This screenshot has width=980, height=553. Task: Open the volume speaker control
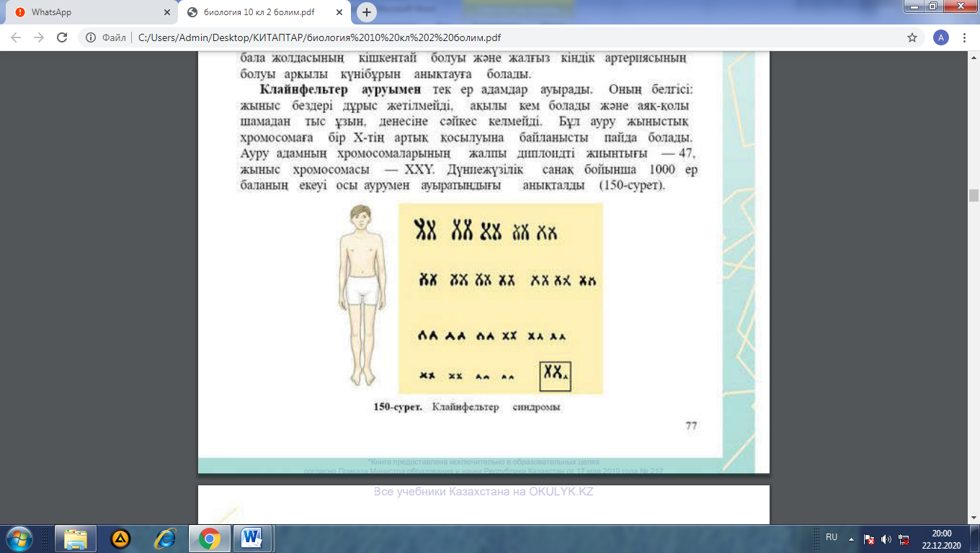pyautogui.click(x=886, y=539)
